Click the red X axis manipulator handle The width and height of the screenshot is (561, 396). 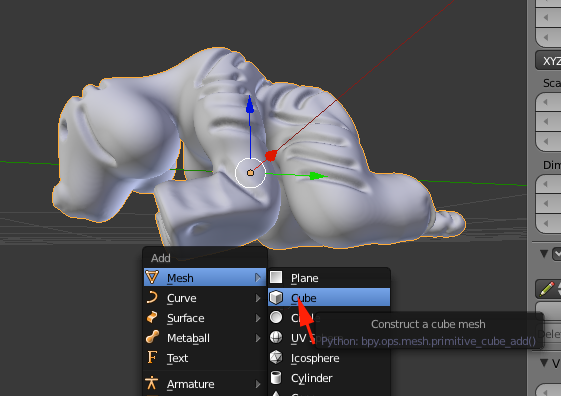tap(271, 155)
